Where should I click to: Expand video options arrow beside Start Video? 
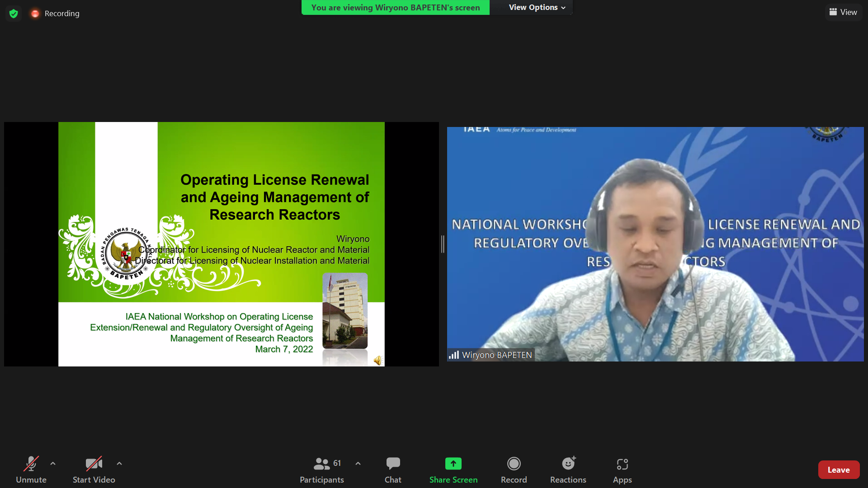(x=119, y=464)
